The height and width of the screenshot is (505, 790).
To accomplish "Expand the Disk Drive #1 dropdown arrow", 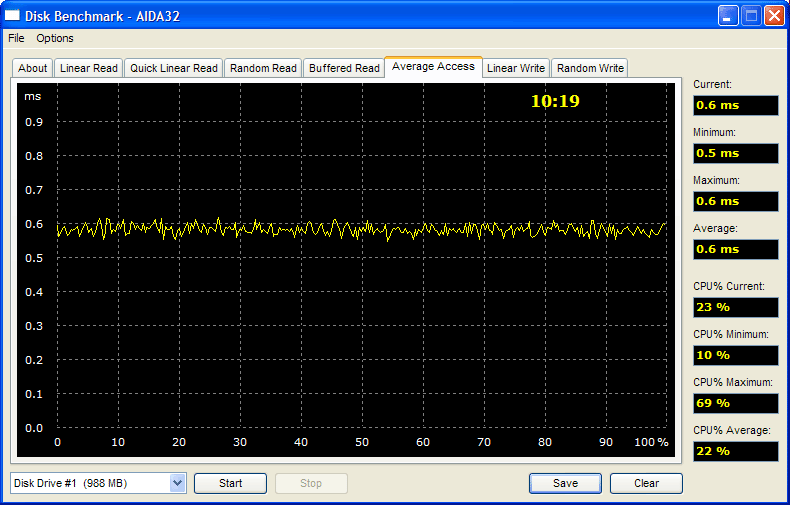I will [x=178, y=484].
